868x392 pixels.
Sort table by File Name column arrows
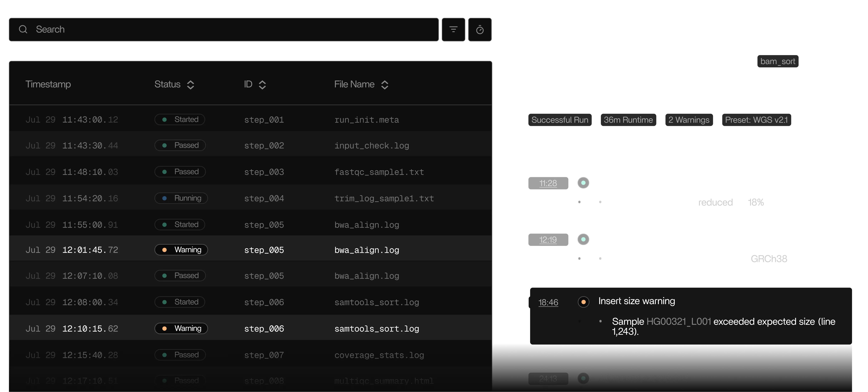click(x=384, y=85)
